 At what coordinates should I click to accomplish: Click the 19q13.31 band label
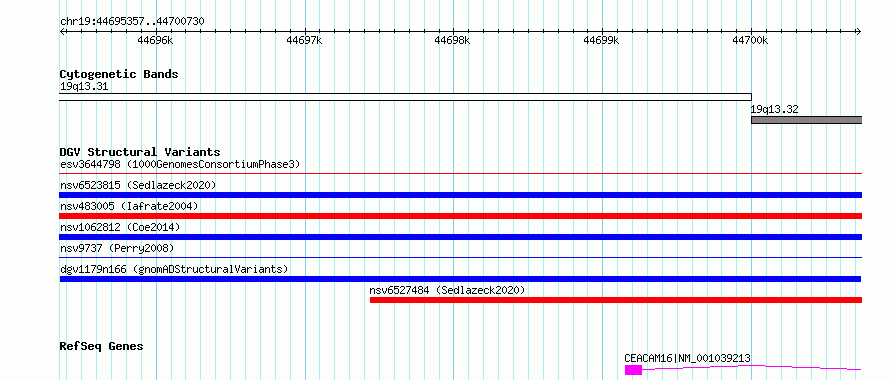click(84, 87)
